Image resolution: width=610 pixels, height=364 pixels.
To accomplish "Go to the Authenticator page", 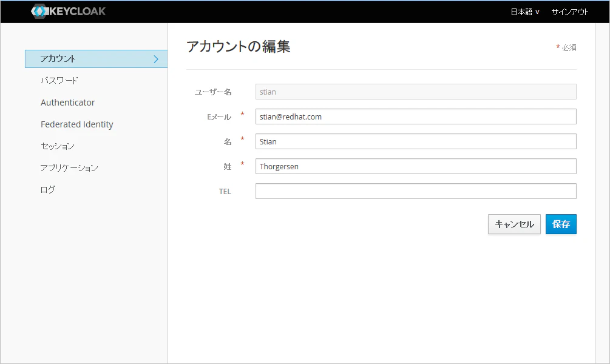I will [x=68, y=103].
